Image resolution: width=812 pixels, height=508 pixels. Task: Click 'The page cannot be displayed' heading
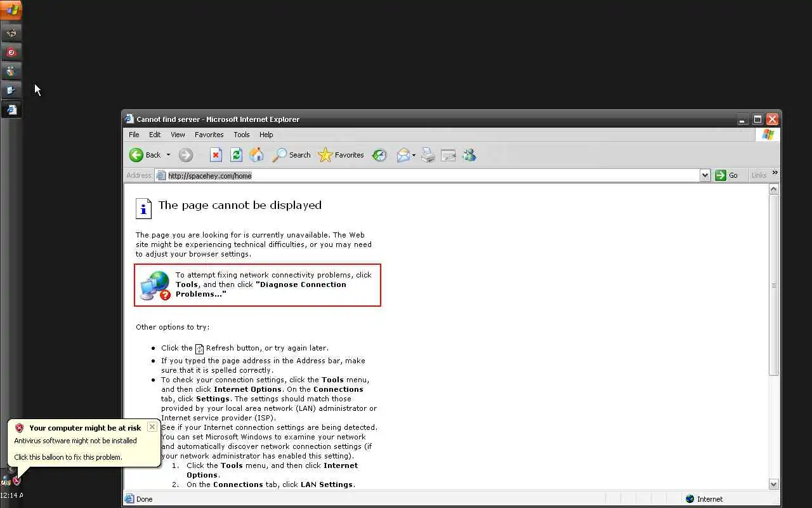[x=240, y=205]
